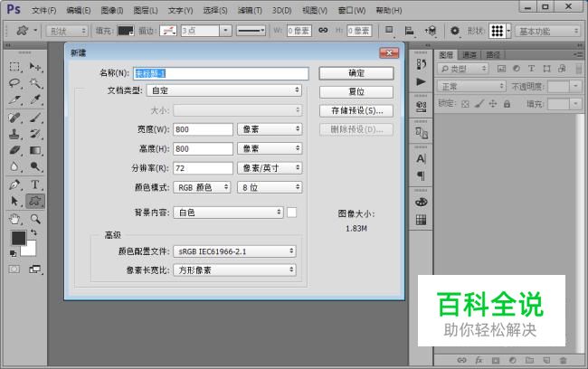
Task: Select the Horizontal Type tool
Action: tap(35, 184)
